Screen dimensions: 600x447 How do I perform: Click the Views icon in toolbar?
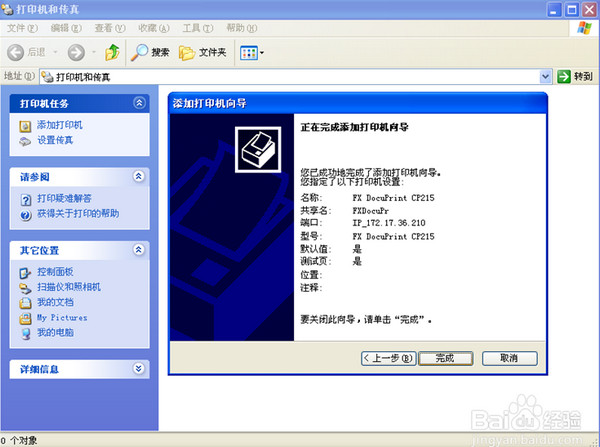point(249,53)
